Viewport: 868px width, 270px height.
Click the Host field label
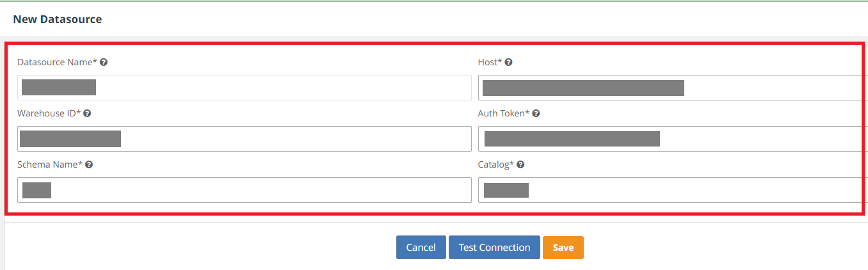(490, 63)
